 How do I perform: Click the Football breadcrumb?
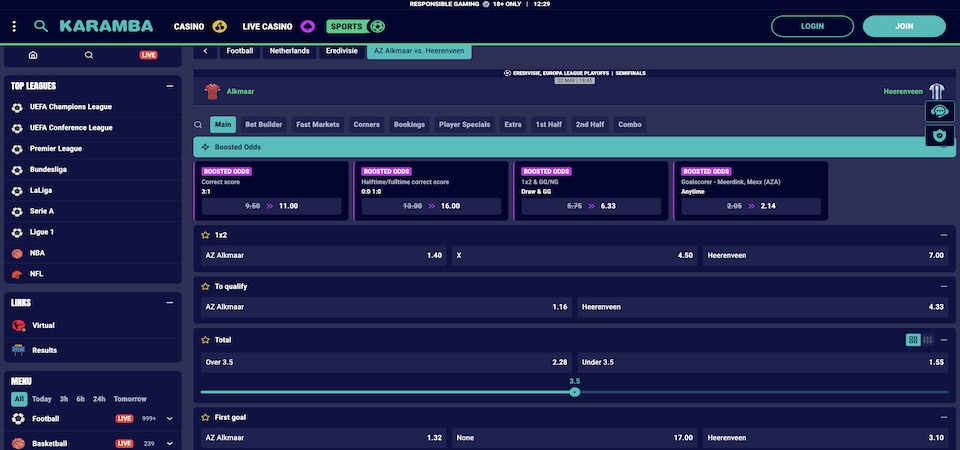point(239,51)
